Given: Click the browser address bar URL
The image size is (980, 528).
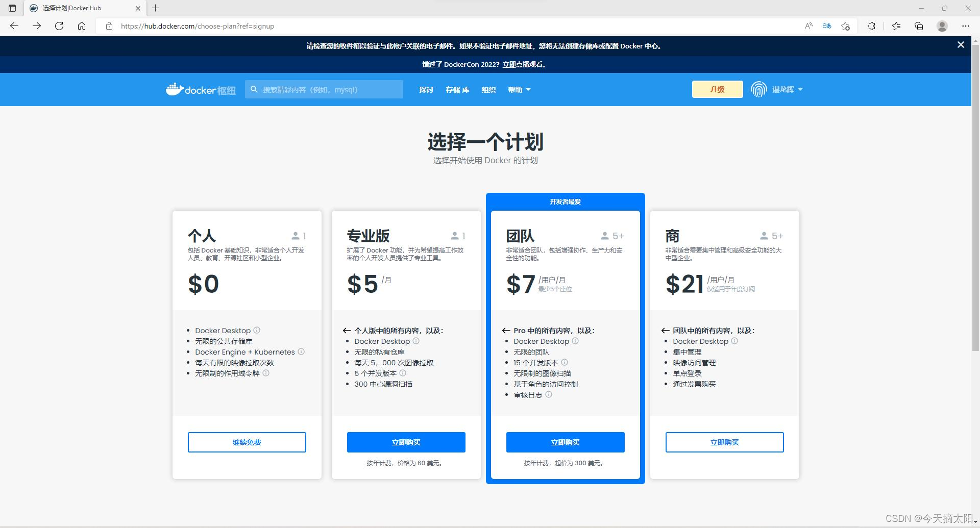Looking at the screenshot, I should (x=198, y=26).
